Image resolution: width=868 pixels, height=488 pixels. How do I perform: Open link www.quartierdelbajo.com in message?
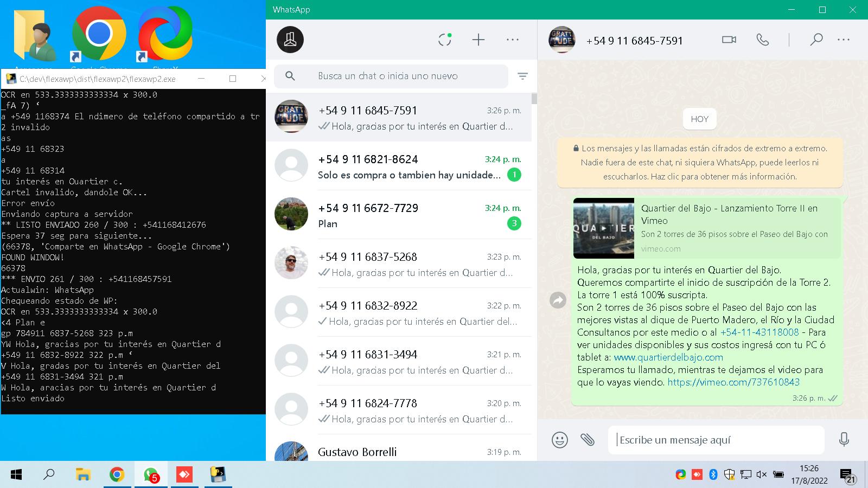(668, 357)
